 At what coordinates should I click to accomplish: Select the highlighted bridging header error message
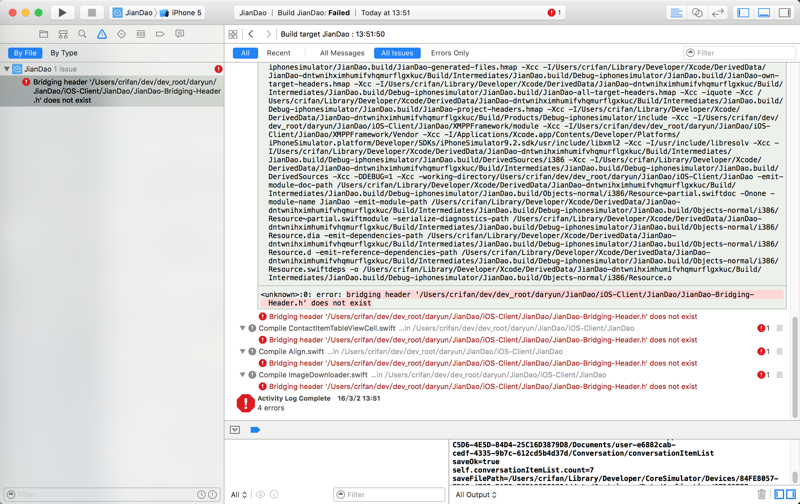click(x=522, y=298)
